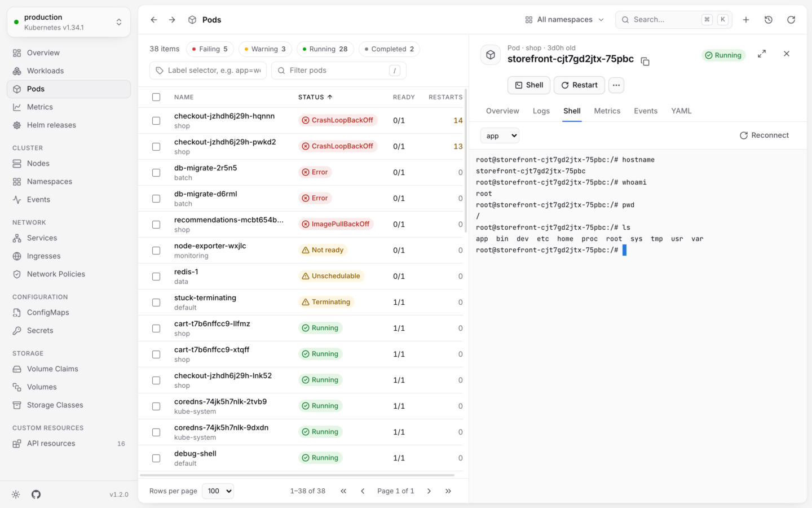Open the more actions ellipsis button
The image size is (812, 508).
point(616,85)
